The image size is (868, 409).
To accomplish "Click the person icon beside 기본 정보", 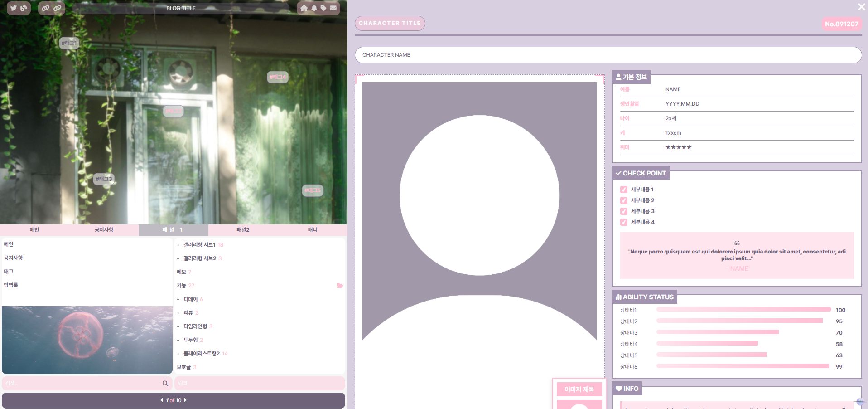I will click(618, 77).
